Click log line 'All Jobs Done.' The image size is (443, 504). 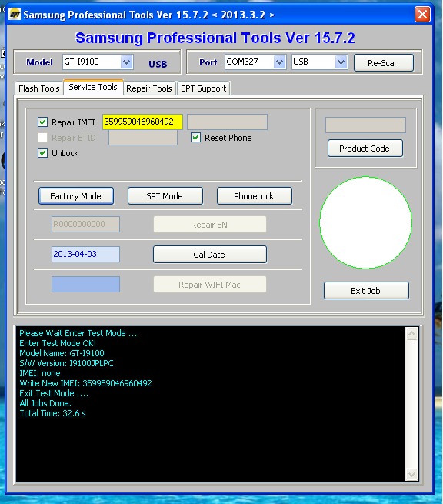click(x=45, y=403)
